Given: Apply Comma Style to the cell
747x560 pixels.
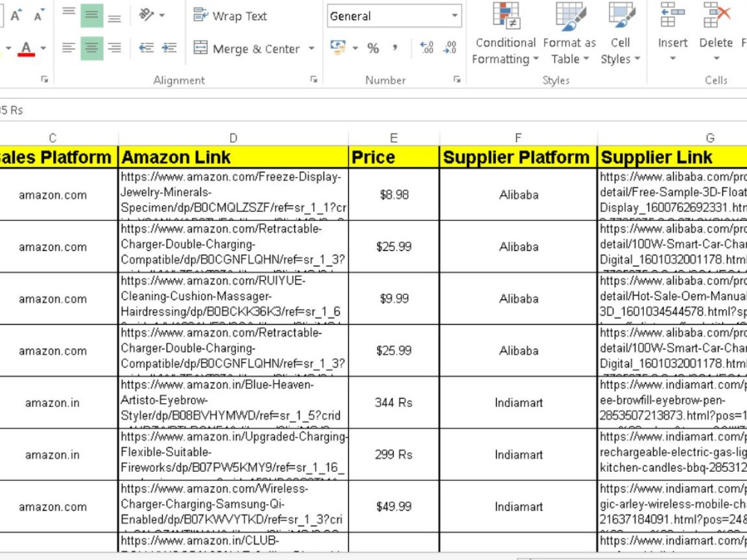Looking at the screenshot, I should tap(394, 48).
